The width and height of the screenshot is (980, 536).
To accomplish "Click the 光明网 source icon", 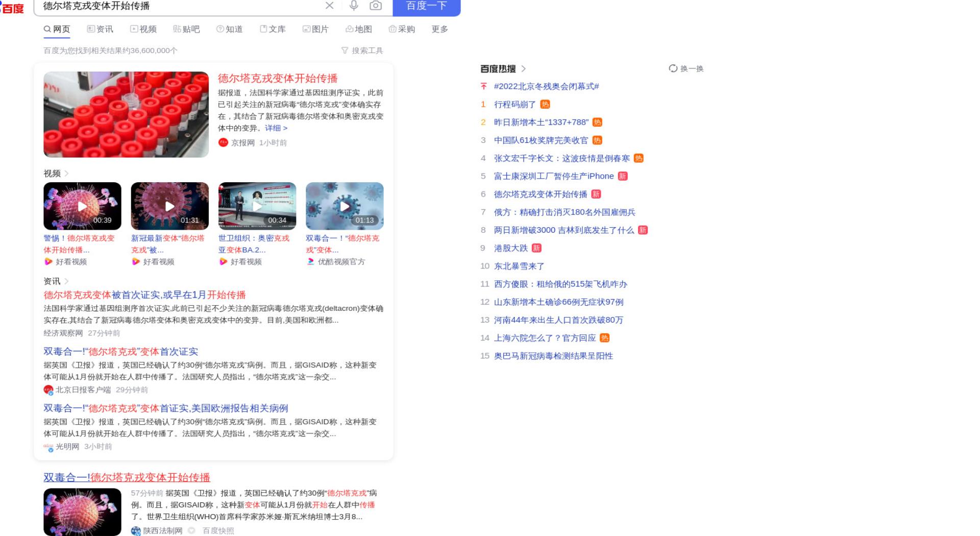I will (x=48, y=447).
